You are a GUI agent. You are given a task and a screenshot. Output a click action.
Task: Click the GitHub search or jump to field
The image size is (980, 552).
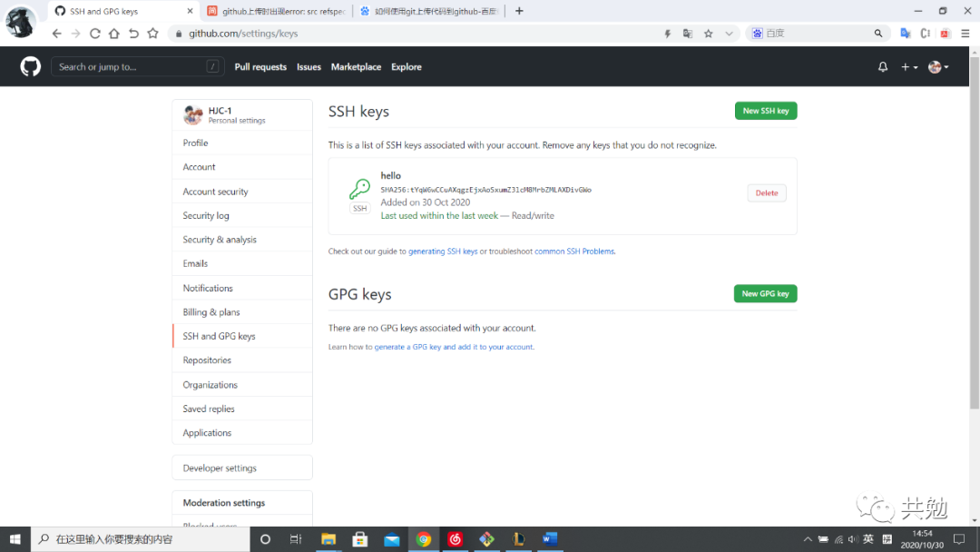(x=138, y=67)
